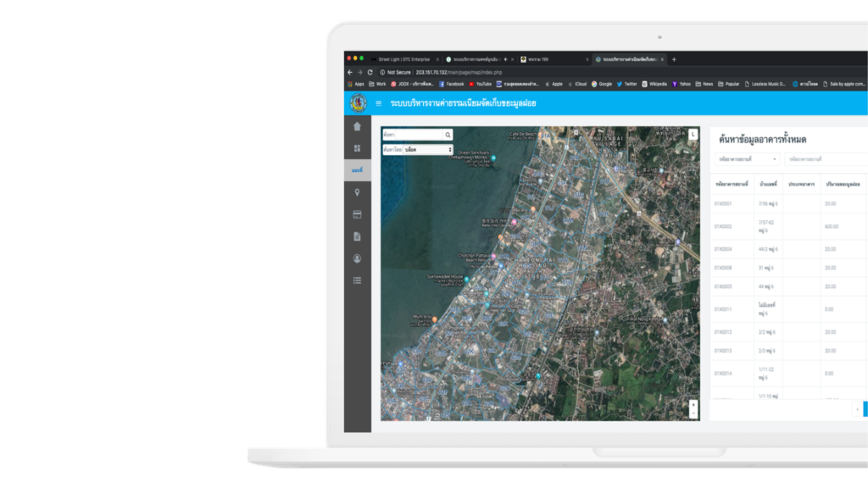Viewport: 868px width, 488px height.
Task: Open the Popular bookmarks folder
Action: (x=728, y=84)
